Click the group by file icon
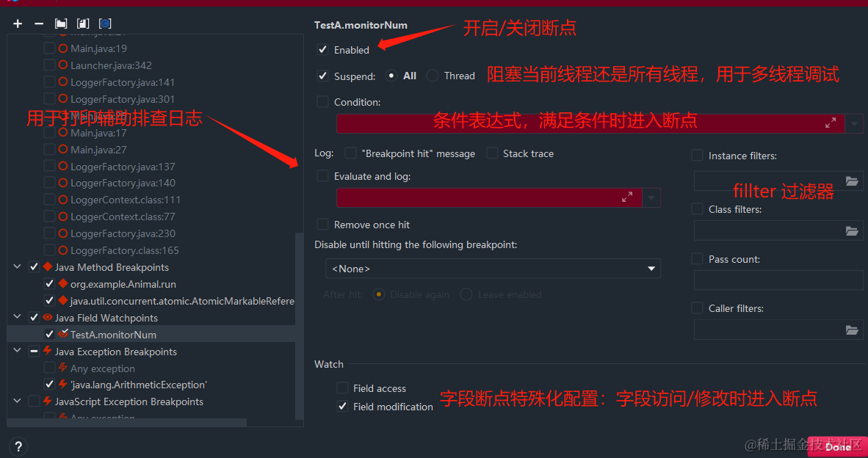Viewport: 868px width, 458px height. coord(83,23)
